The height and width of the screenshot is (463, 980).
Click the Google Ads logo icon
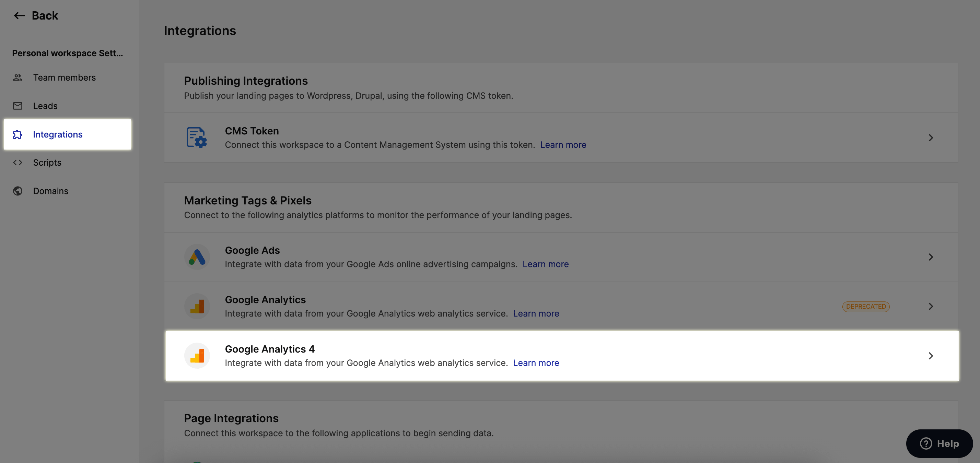(197, 257)
